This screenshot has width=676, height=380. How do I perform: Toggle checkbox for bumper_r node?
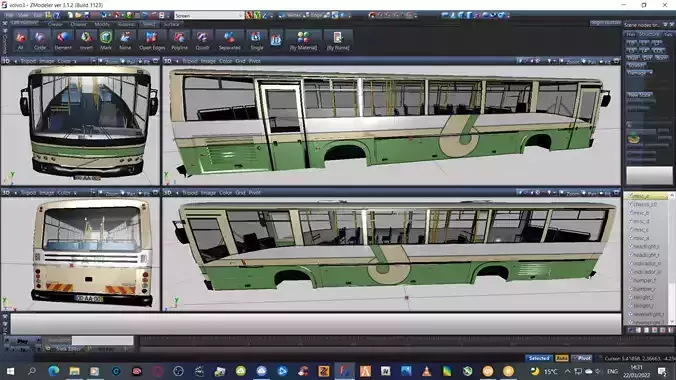click(630, 289)
